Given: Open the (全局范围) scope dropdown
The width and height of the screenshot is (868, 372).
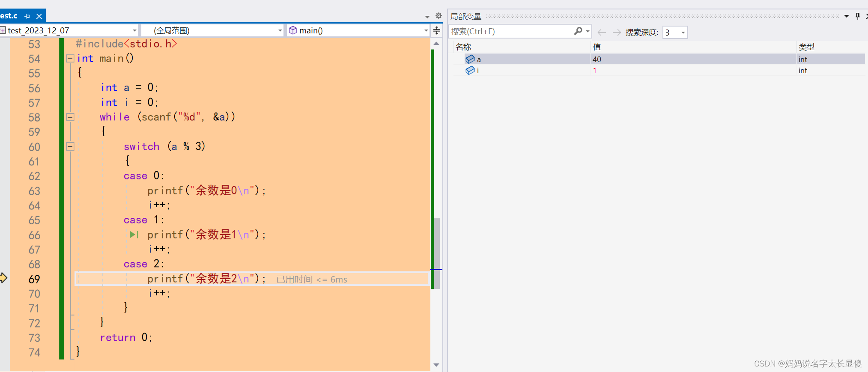Looking at the screenshot, I should pos(280,31).
